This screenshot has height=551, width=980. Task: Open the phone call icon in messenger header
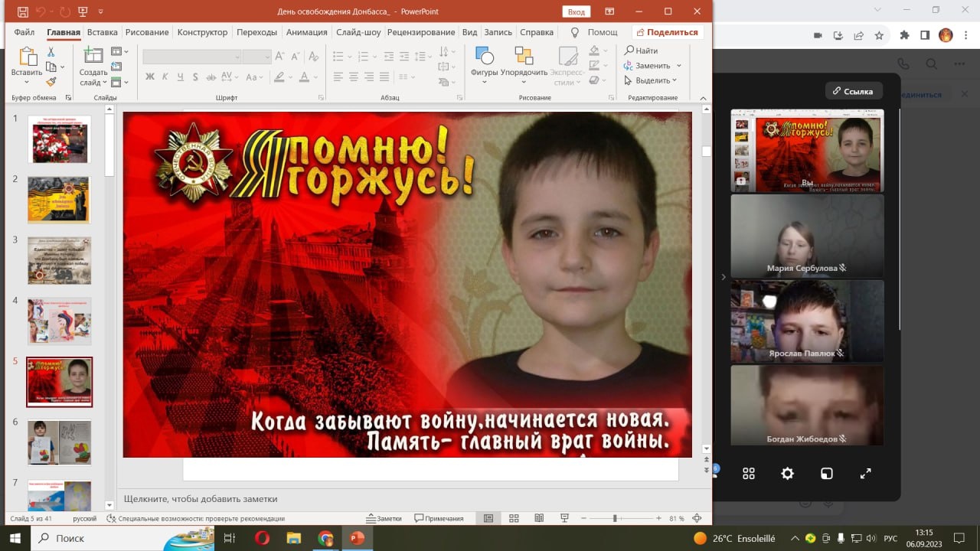[903, 65]
